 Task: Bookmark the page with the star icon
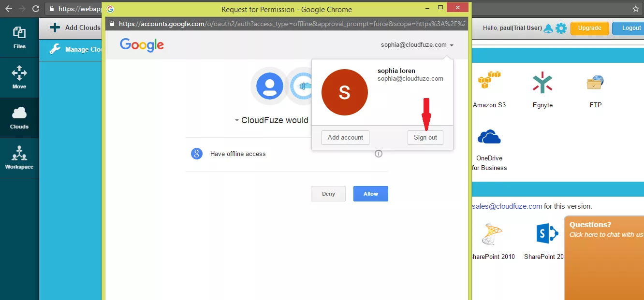[636, 9]
